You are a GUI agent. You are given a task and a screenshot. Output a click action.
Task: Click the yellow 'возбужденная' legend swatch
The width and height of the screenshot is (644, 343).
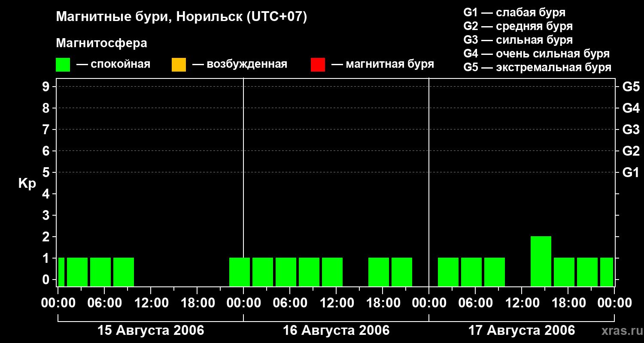[179, 65]
